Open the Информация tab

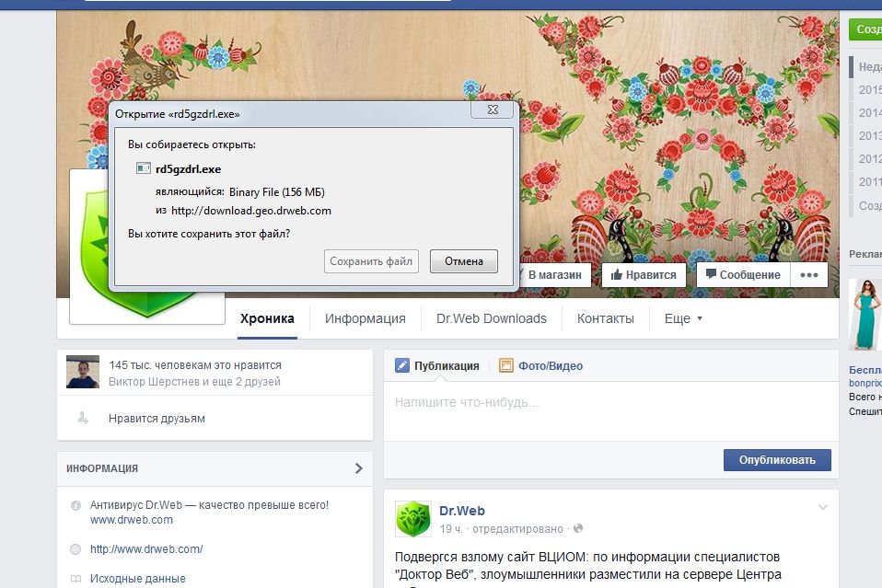[366, 318]
